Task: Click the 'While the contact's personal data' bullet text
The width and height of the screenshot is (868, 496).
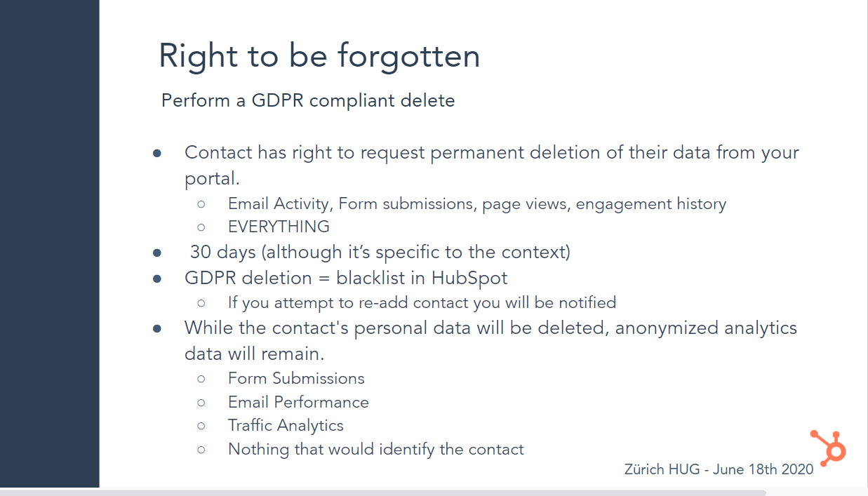Action: [490, 328]
